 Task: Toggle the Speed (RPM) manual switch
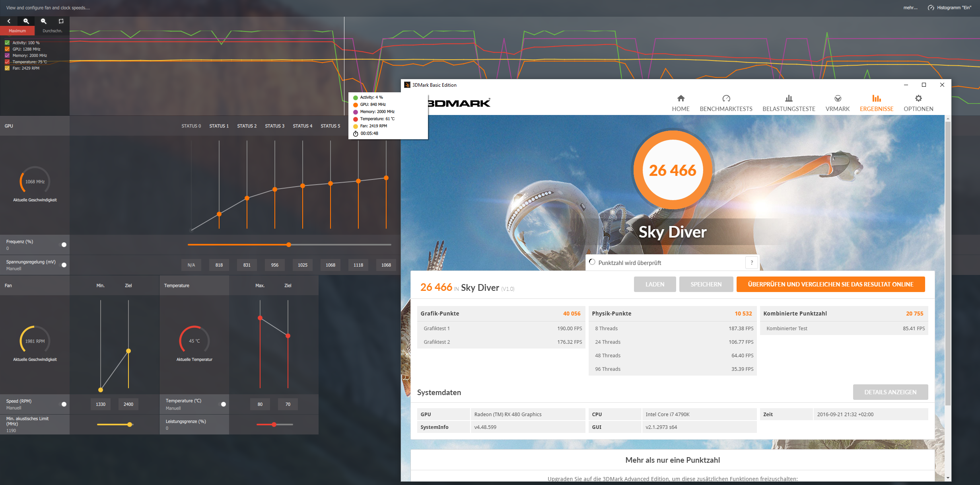click(64, 404)
